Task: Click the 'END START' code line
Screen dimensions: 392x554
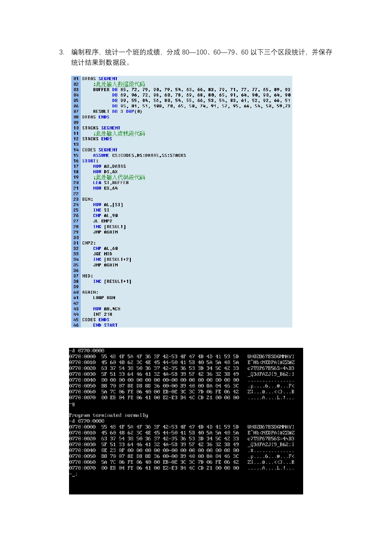Action: tap(105, 325)
